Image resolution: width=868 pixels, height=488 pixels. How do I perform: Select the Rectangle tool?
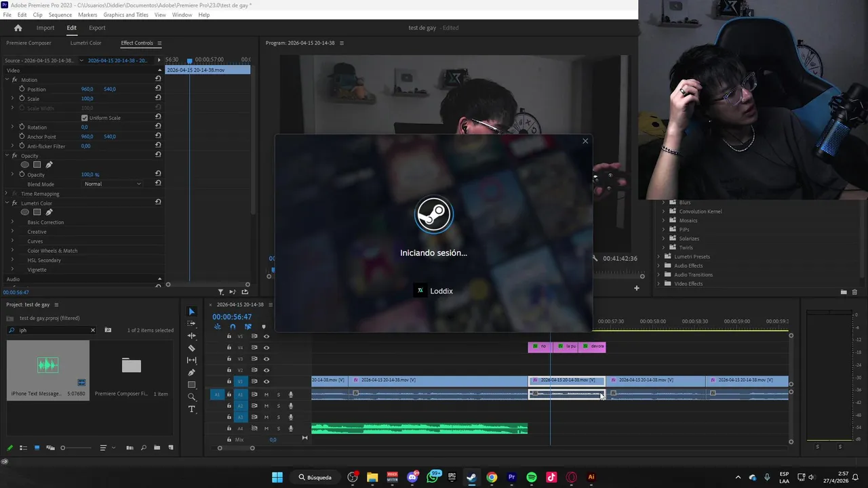pos(191,385)
